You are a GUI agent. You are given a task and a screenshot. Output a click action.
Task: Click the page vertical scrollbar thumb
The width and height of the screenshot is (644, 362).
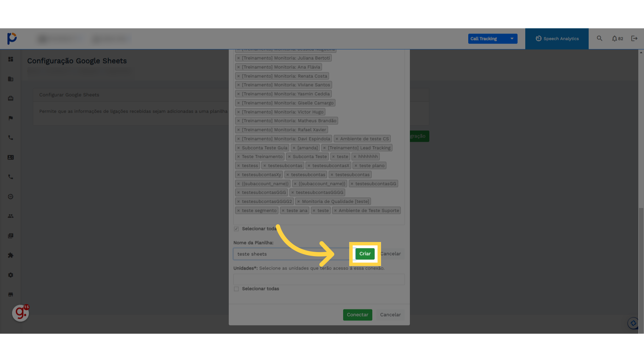point(641,270)
